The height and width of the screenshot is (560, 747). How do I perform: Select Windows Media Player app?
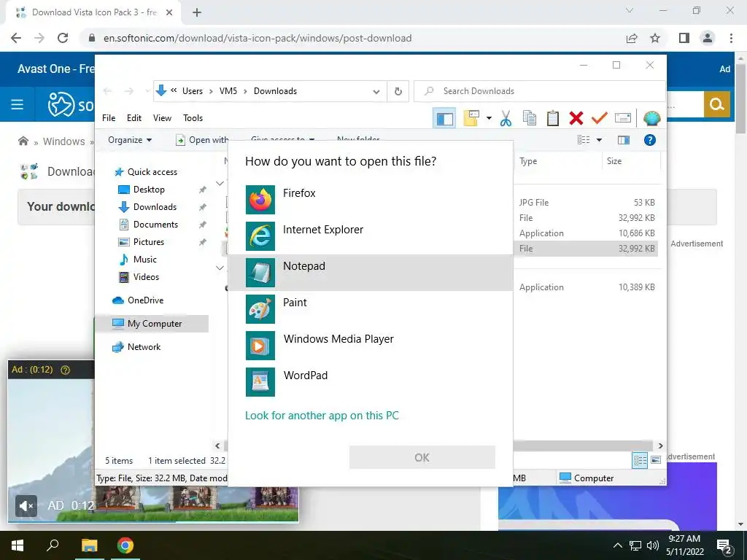coord(370,345)
